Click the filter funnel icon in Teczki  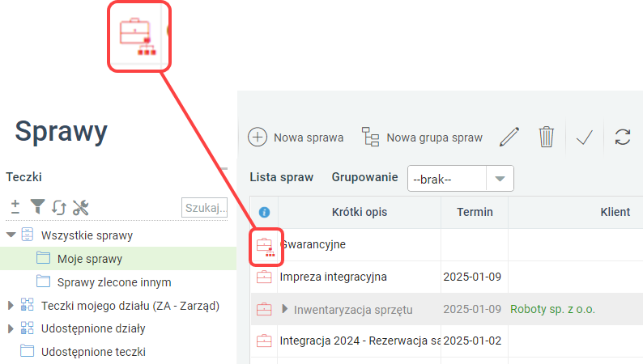[37, 207]
